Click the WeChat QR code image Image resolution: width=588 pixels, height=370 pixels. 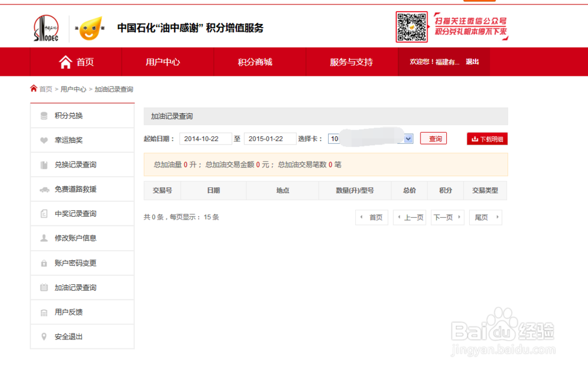[x=412, y=26]
